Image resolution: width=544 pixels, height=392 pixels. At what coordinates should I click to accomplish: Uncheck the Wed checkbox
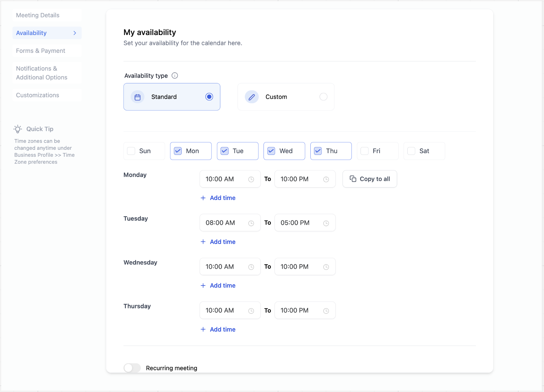pos(271,151)
